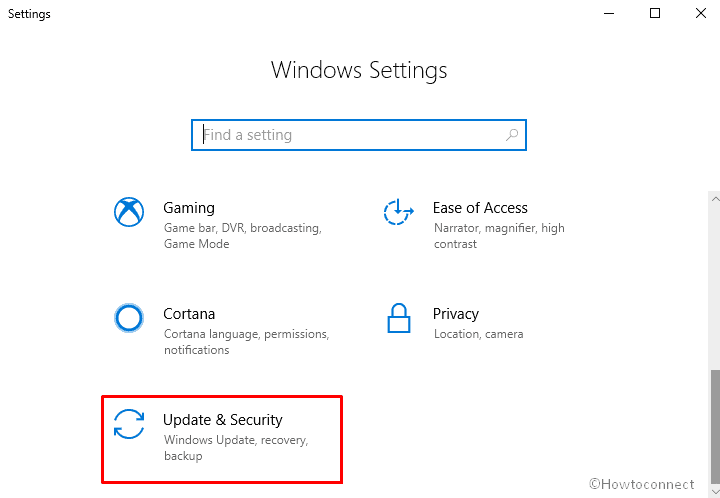720x498 pixels.
Task: Open the Gaming settings title
Action: coord(189,208)
